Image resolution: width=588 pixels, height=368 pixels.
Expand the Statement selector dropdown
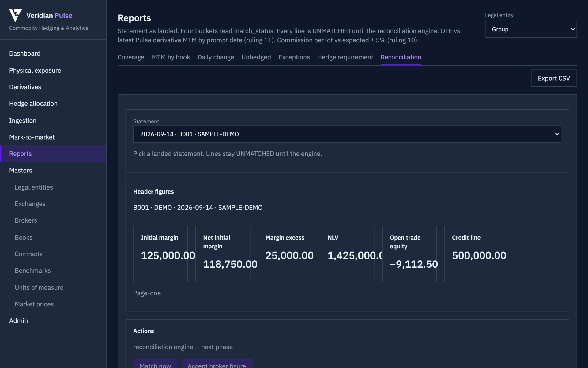pyautogui.click(x=347, y=134)
